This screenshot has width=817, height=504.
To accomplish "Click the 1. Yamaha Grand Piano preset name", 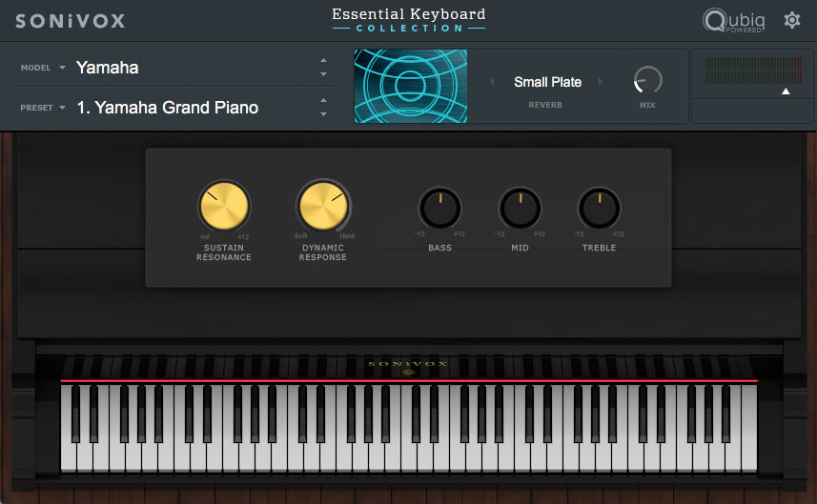I will [x=167, y=108].
